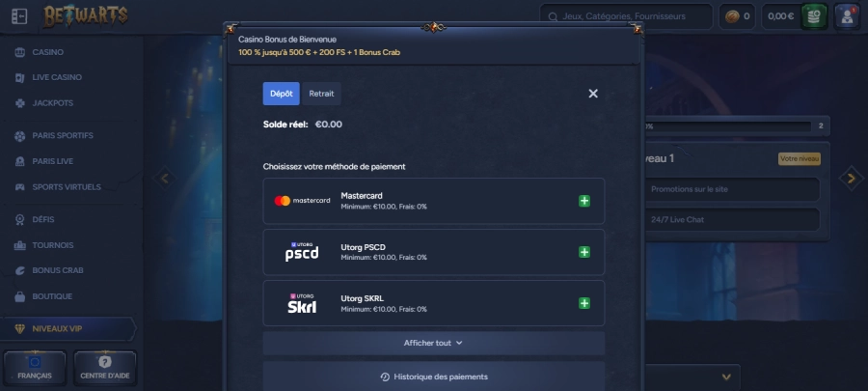Click the Boutique bag icon

20,296
